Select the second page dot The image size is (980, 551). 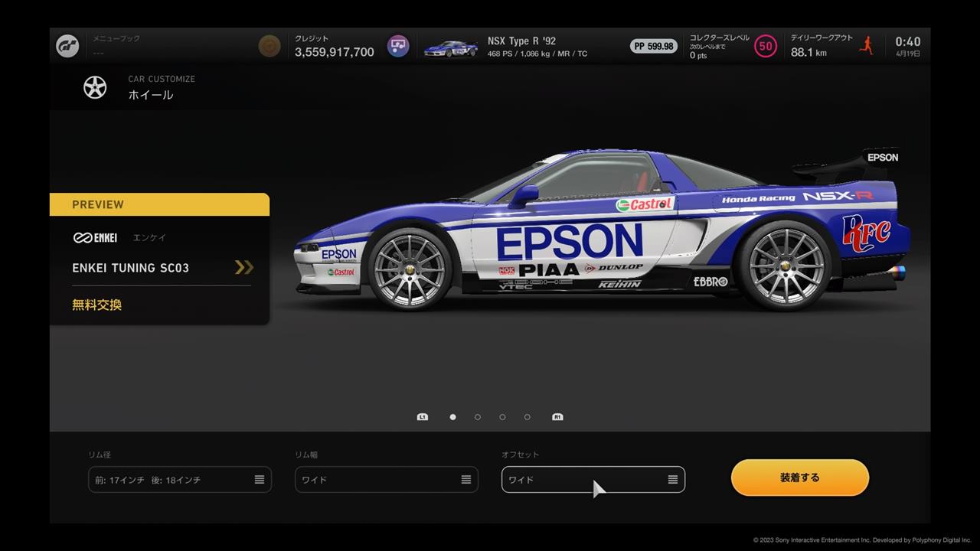click(478, 417)
